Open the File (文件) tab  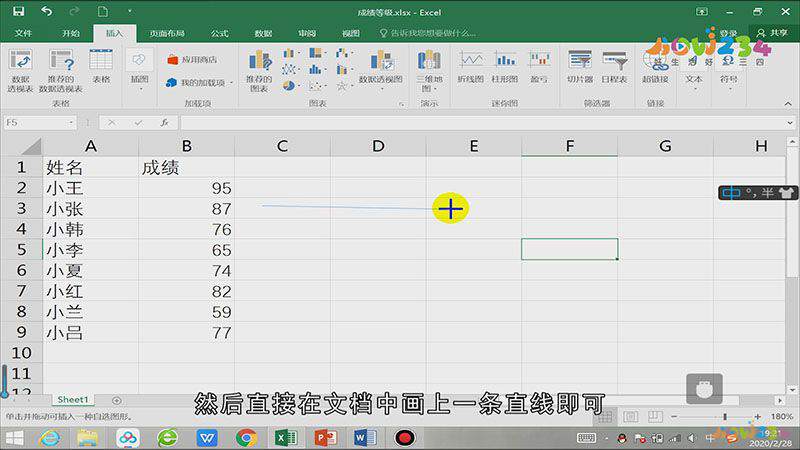point(23,33)
